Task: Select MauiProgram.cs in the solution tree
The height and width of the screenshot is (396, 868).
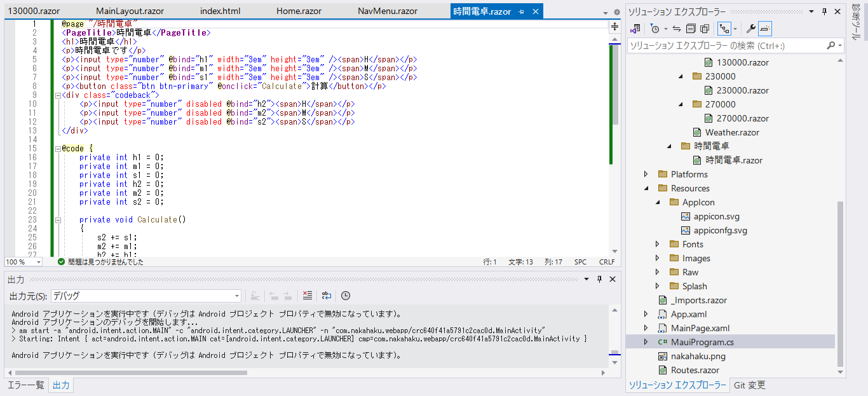Action: [x=702, y=342]
